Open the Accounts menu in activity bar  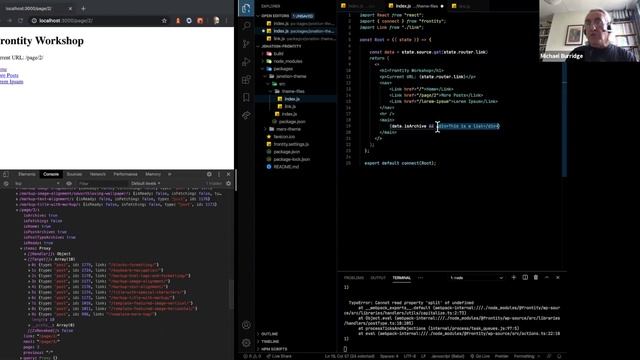coord(246,325)
